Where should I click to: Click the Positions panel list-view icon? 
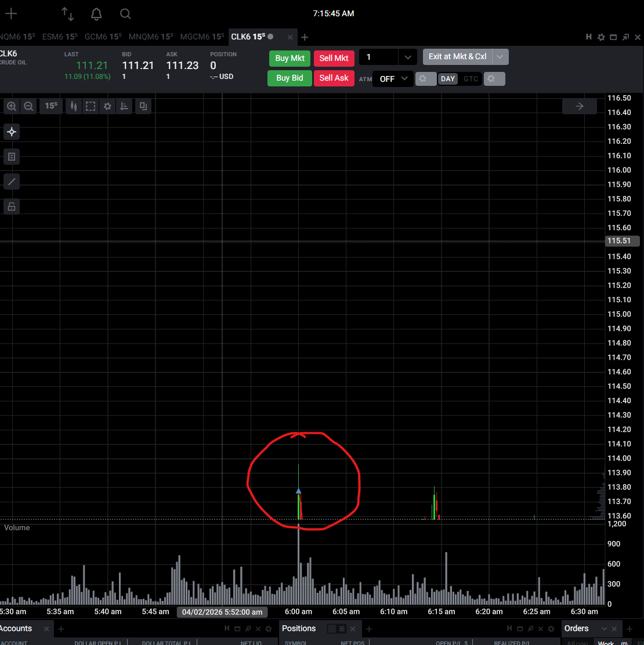(x=342, y=629)
